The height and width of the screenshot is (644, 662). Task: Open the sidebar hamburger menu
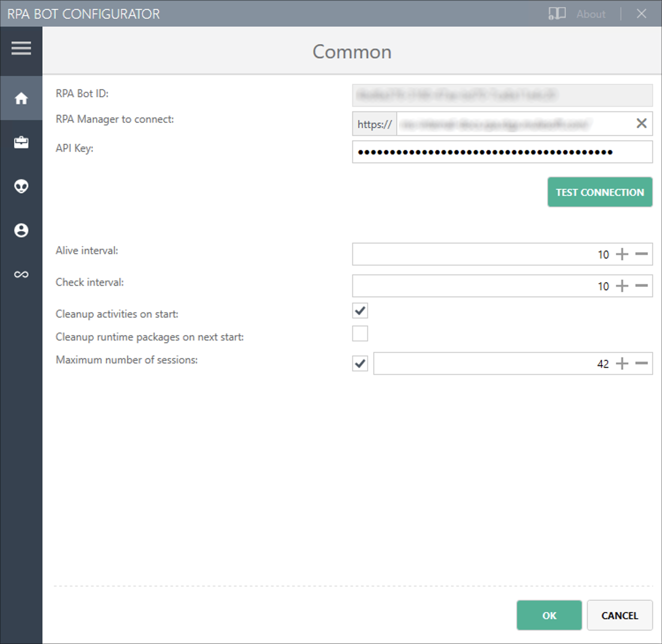coord(21,48)
